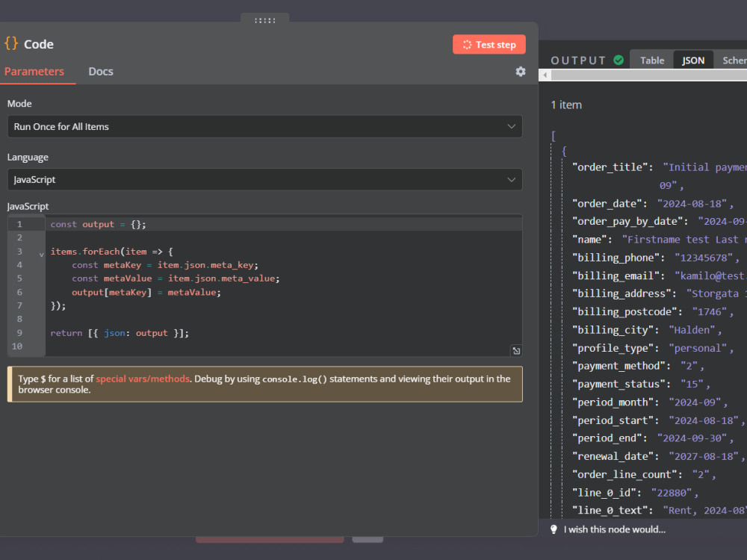Viewport: 747px width, 560px height.
Task: Click the 1 item count label
Action: point(566,105)
